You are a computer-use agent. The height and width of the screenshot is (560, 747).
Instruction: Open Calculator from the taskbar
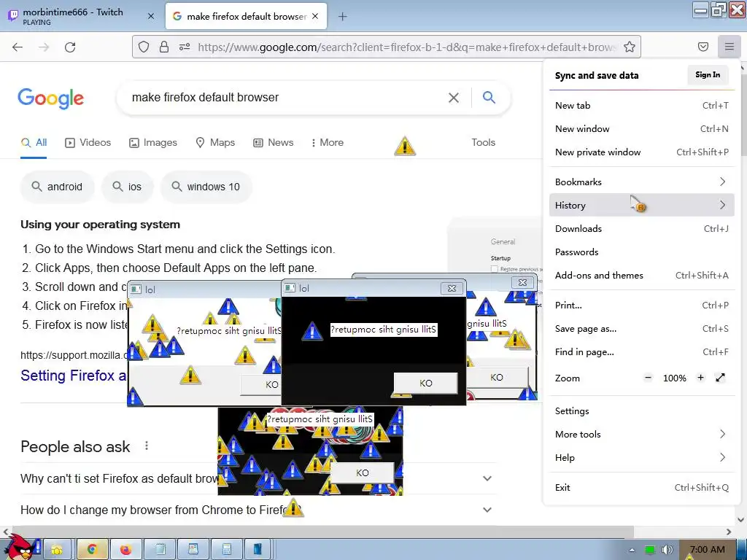click(227, 550)
